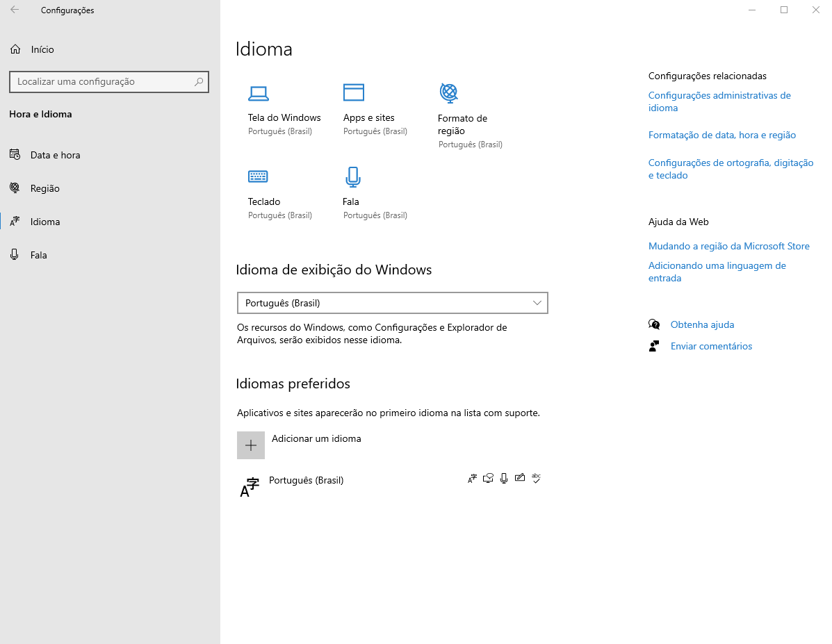This screenshot has width=832, height=644.
Task: Switch to Região settings page
Action: 44,188
